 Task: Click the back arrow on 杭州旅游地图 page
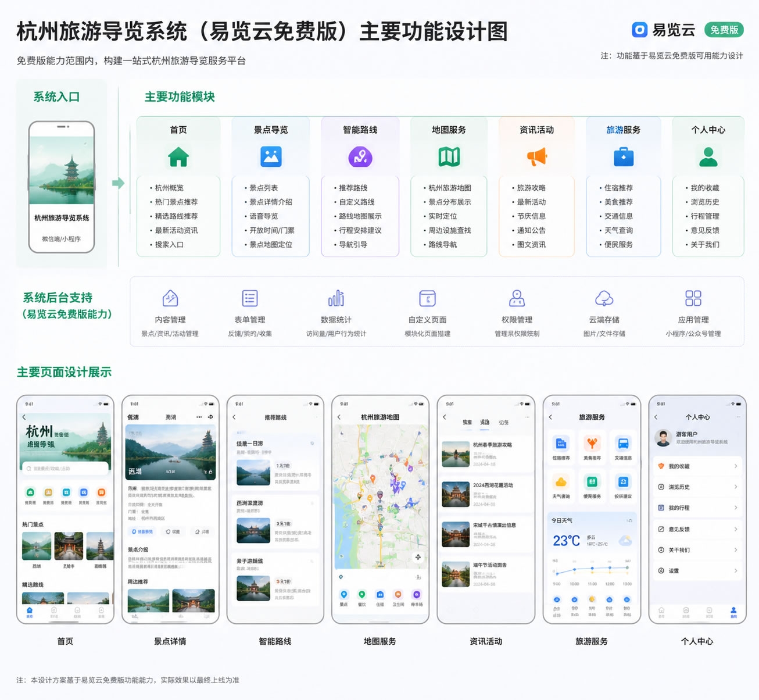click(339, 417)
